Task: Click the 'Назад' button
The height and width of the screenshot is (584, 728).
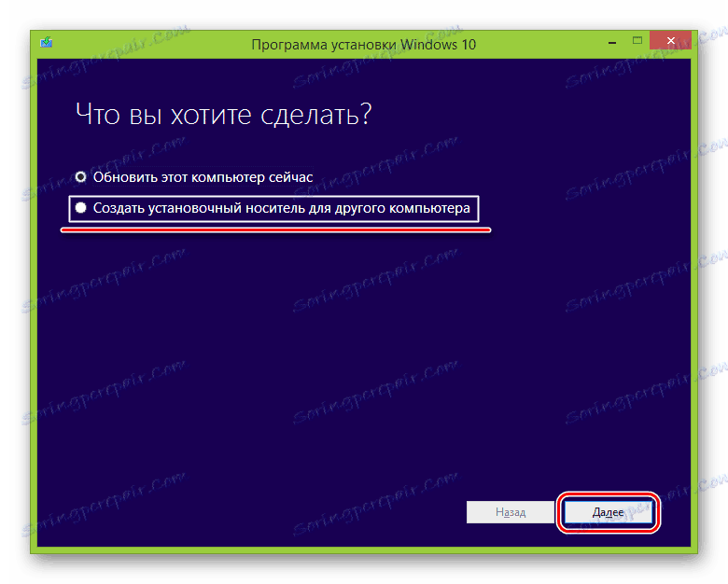Action: click(x=511, y=512)
